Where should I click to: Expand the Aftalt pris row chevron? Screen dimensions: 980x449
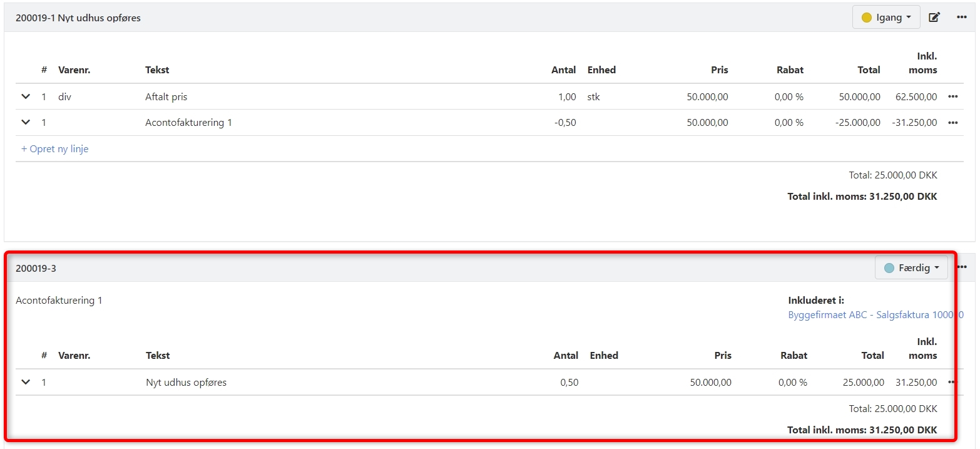pos(26,97)
